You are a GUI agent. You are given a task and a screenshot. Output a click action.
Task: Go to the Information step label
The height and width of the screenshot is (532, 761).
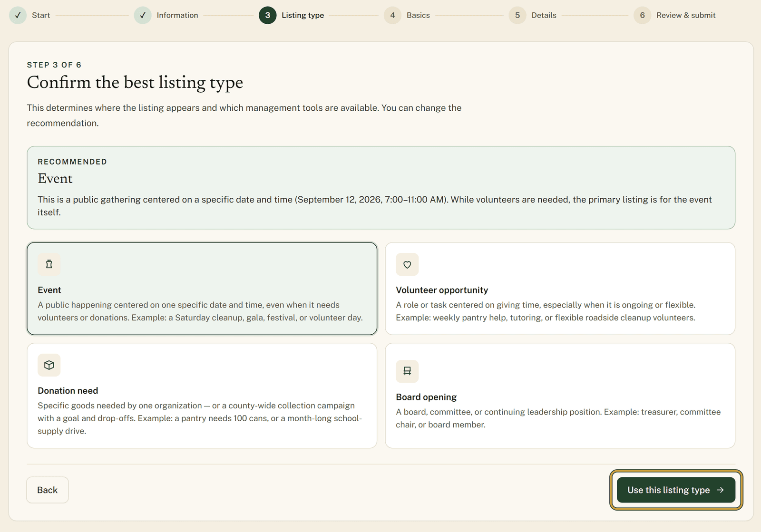coord(177,15)
